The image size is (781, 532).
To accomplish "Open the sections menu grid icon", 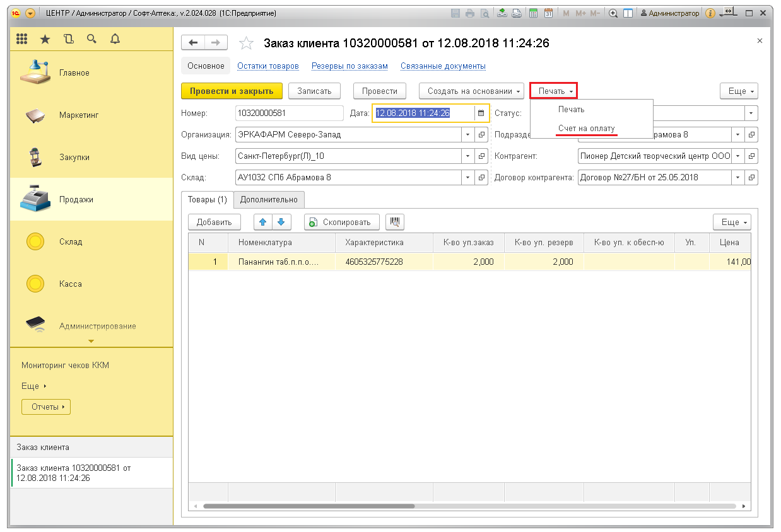I will [x=22, y=39].
